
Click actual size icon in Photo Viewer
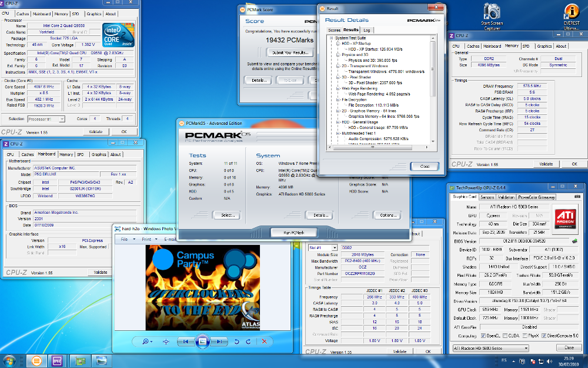[166, 342]
